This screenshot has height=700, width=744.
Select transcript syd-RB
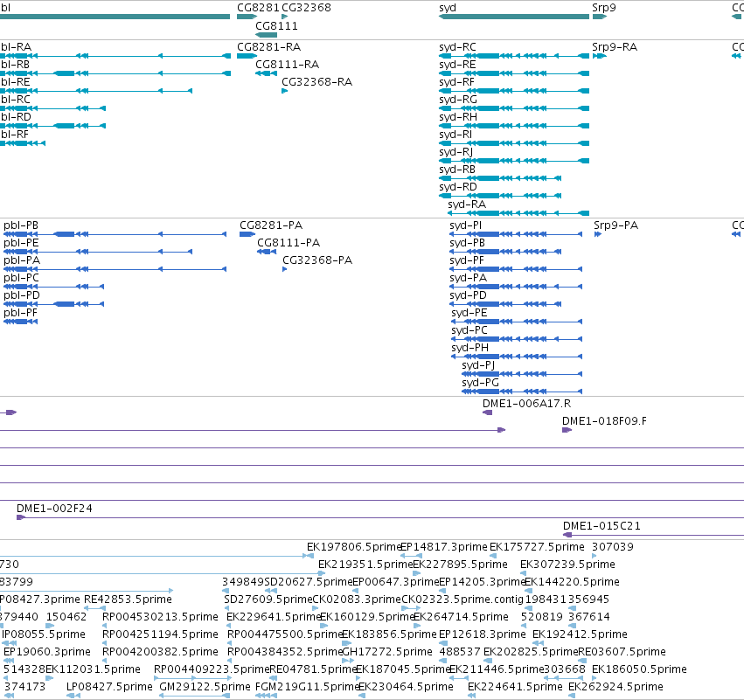(457, 170)
